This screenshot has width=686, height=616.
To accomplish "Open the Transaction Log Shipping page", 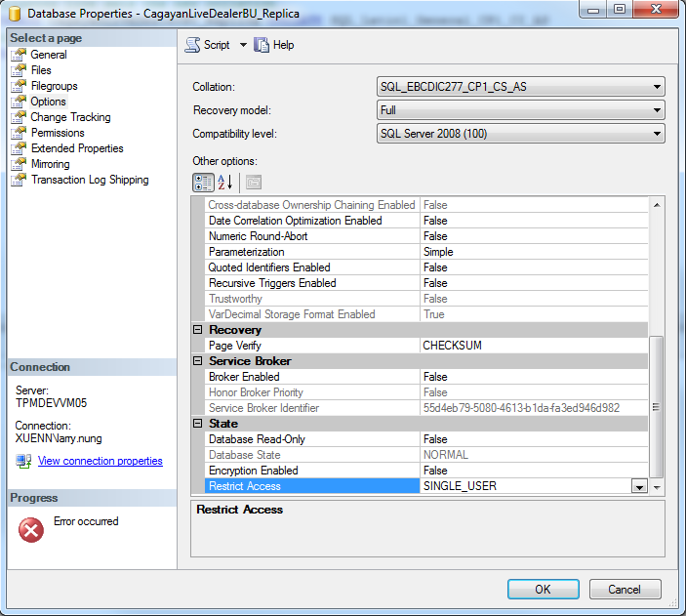I will click(90, 180).
